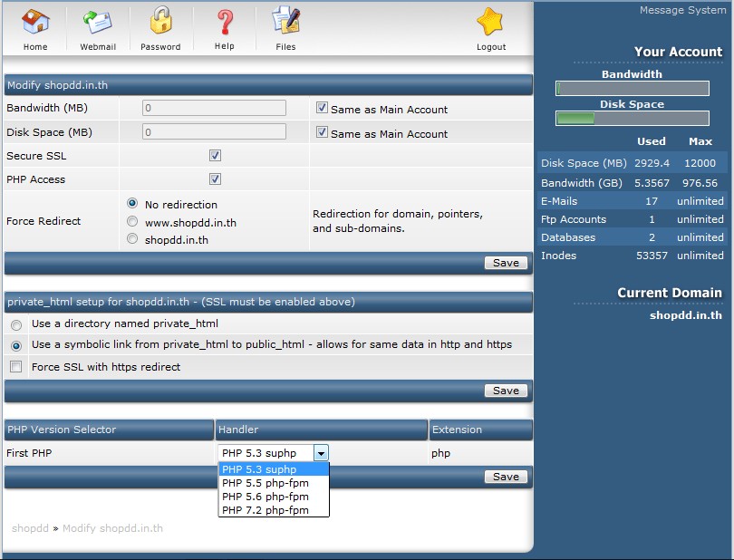Uncheck the Secure SSL checkbox

pyautogui.click(x=215, y=156)
